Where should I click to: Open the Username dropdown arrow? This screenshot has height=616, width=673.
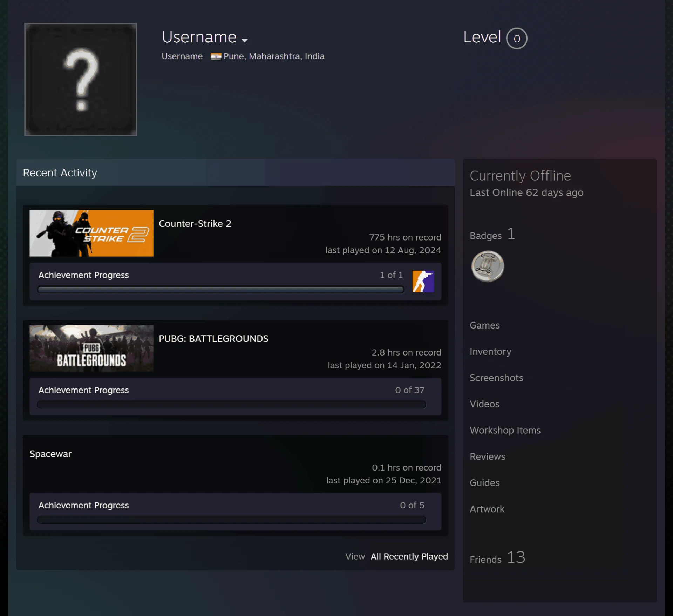[x=245, y=40]
